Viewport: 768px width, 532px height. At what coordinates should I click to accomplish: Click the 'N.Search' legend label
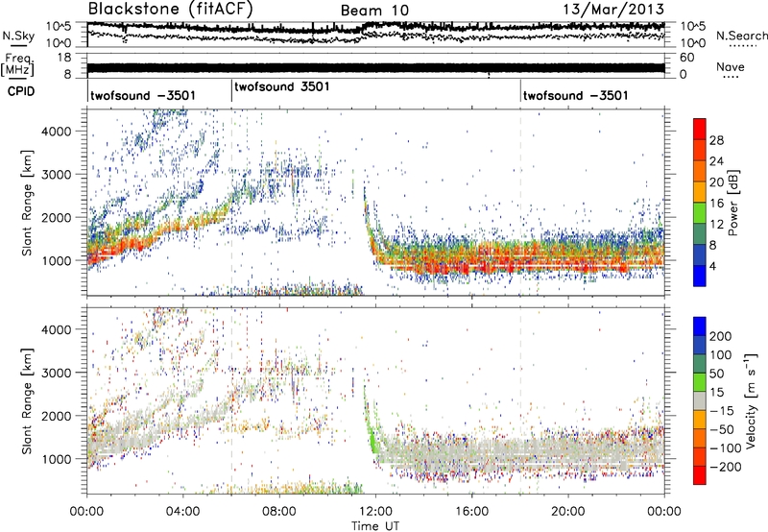point(741,36)
